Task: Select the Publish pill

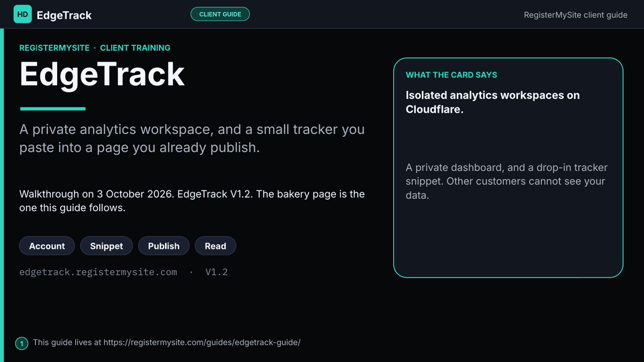Action: point(164,246)
